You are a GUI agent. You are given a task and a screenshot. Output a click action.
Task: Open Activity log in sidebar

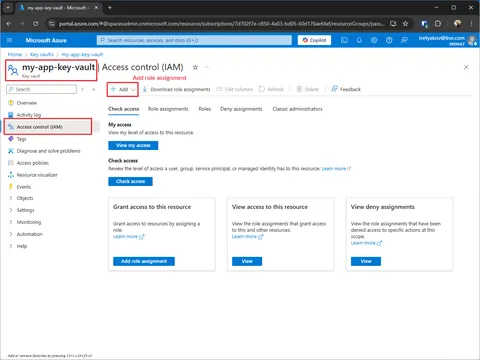tap(29, 115)
